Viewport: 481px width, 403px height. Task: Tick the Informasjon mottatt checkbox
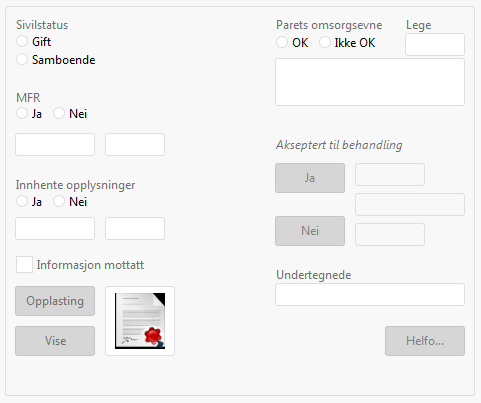(24, 265)
